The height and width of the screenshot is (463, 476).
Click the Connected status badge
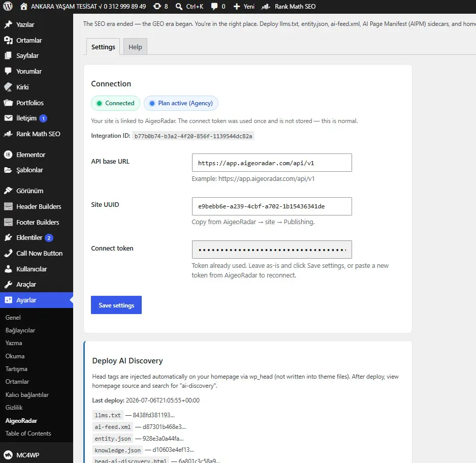pos(116,103)
